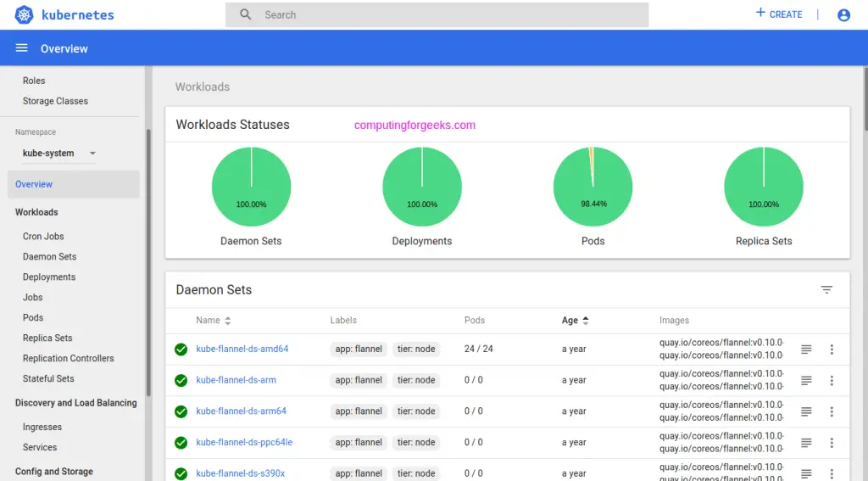Click the Kubernetes helm logo icon
This screenshot has height=481, width=868.
24,15
